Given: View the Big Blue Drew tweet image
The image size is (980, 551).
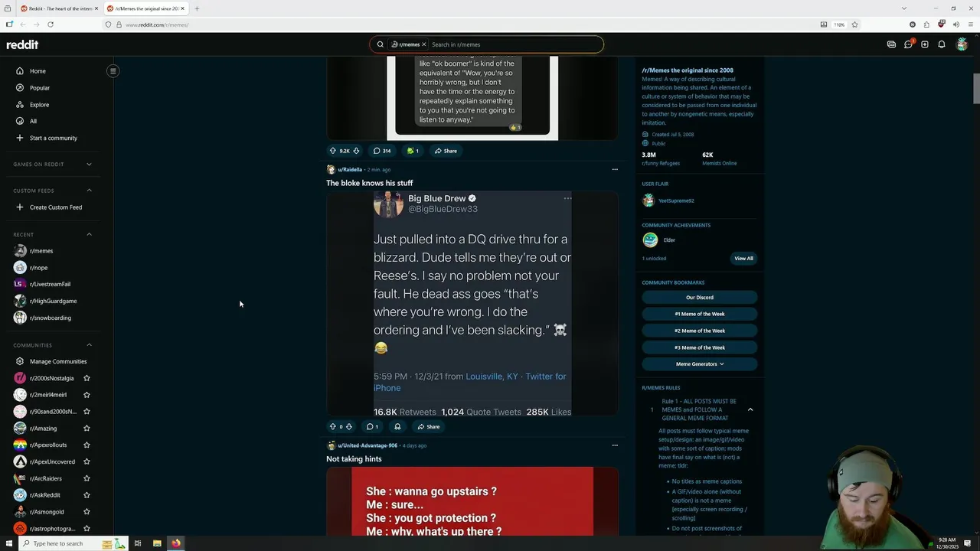Looking at the screenshot, I should [x=472, y=304].
